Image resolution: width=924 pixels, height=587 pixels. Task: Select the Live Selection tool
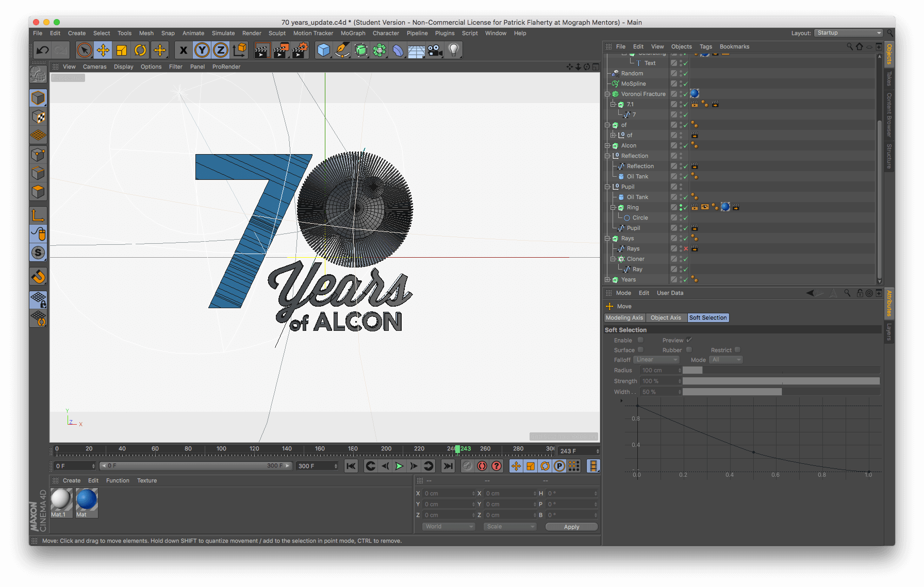click(x=84, y=50)
